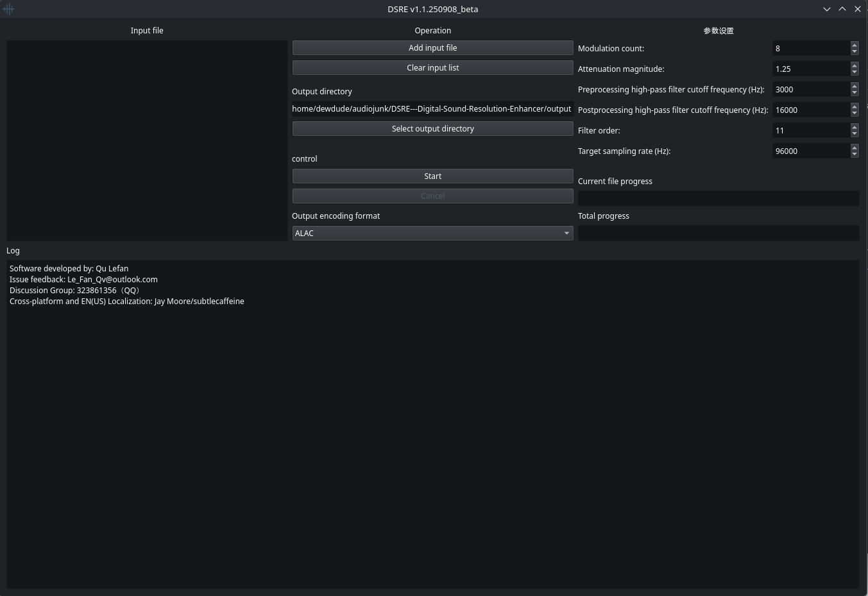This screenshot has width=868, height=596.
Task: Minimize the DSRE window
Action: click(x=826, y=9)
